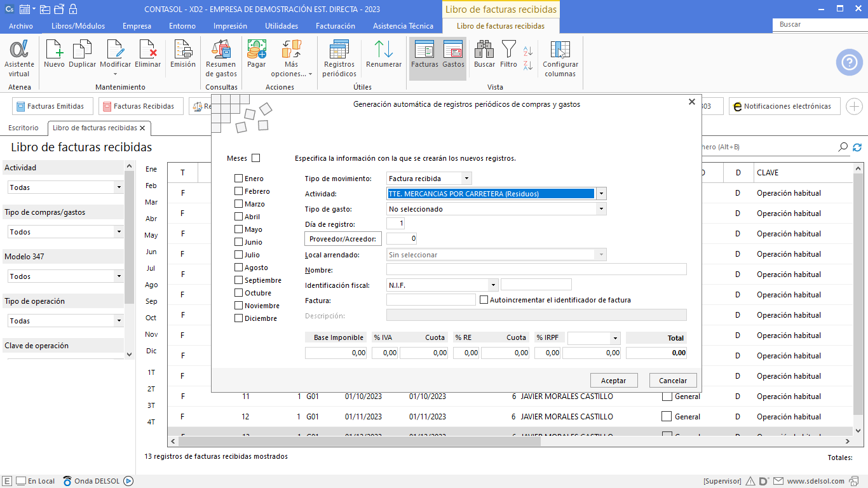The width and height of the screenshot is (868, 488).
Task: Click the Nombre input field
Action: tap(536, 269)
